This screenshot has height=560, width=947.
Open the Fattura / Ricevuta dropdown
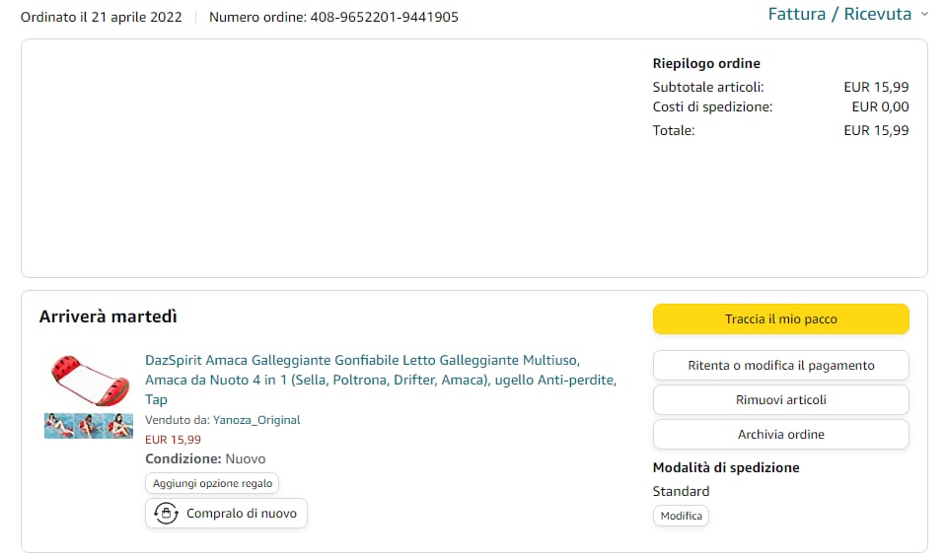(839, 15)
